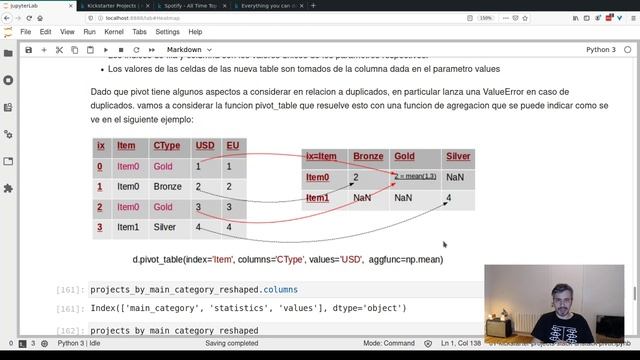The image size is (640, 360).
Task: Click the Saving completed status message
Action: [x=231, y=343]
